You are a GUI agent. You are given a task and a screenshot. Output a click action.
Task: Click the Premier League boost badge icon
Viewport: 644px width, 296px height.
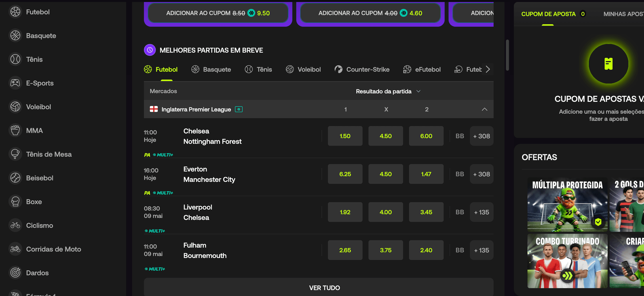point(238,109)
